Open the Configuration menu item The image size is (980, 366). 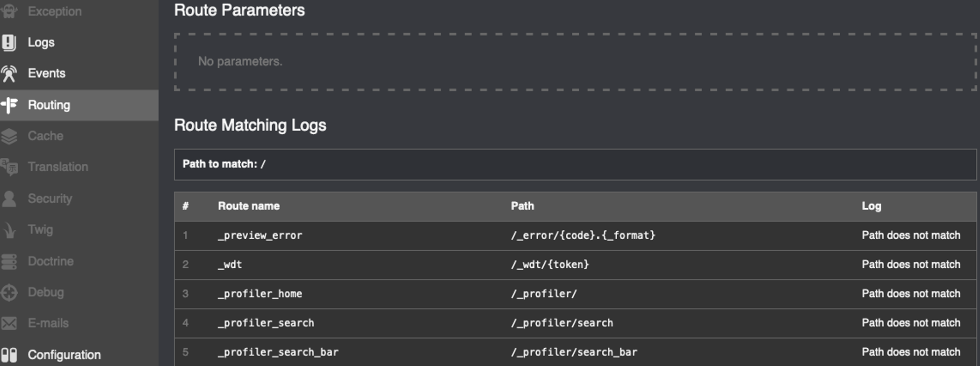point(64,355)
